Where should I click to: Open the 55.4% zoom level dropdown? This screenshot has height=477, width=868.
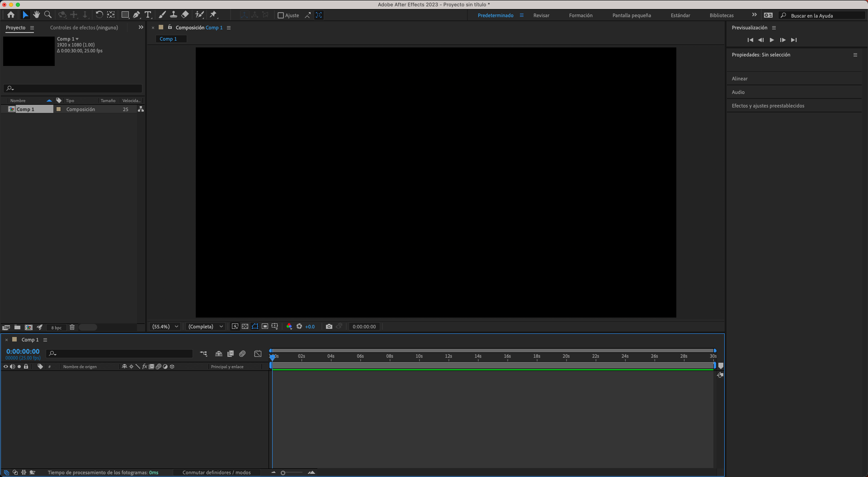pyautogui.click(x=165, y=326)
